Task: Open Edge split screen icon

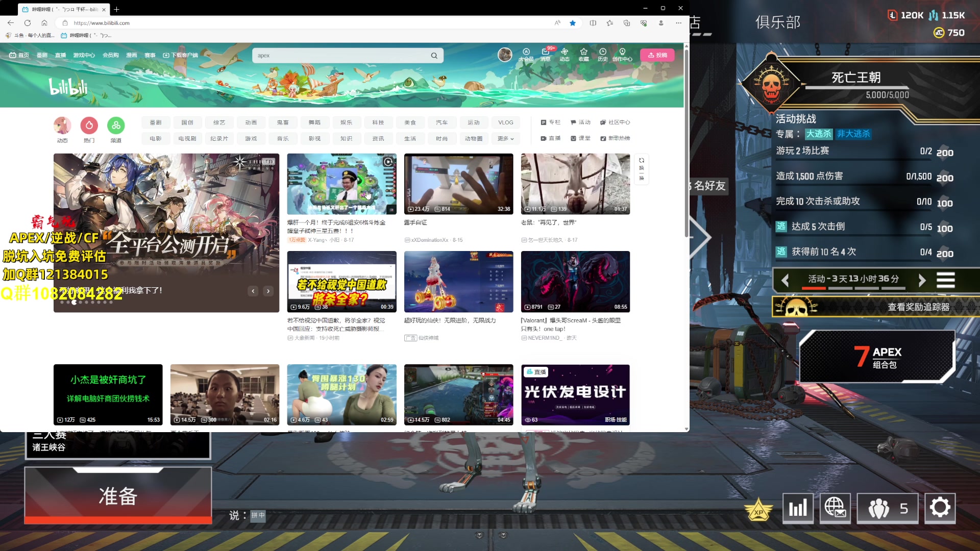Action: pos(593,23)
